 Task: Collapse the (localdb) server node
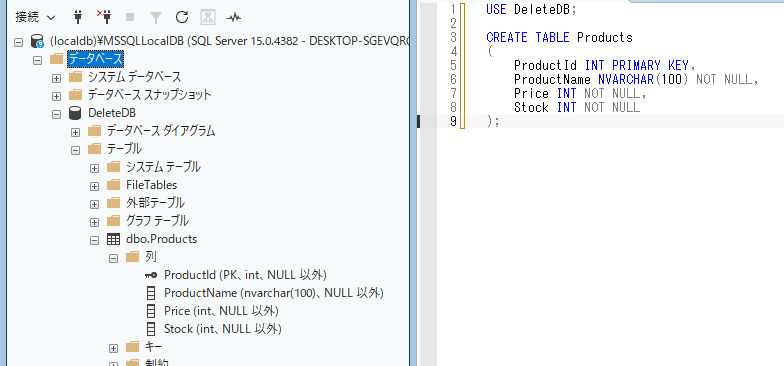pos(18,42)
